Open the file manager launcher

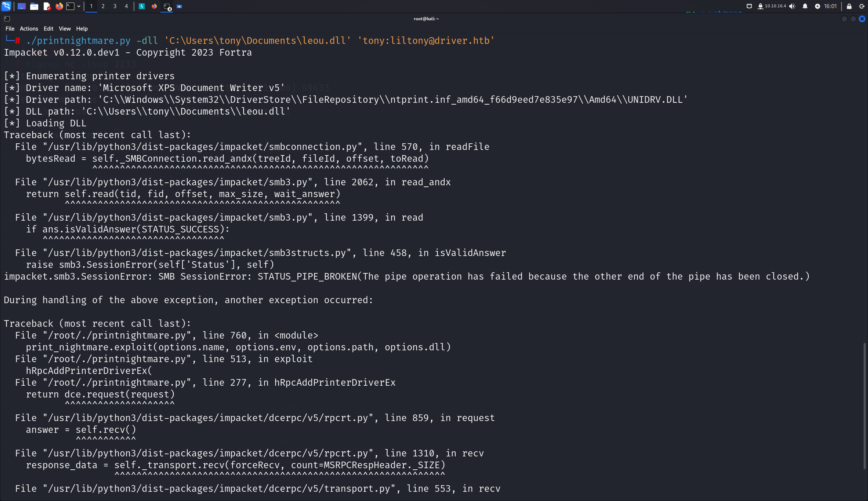pos(34,6)
